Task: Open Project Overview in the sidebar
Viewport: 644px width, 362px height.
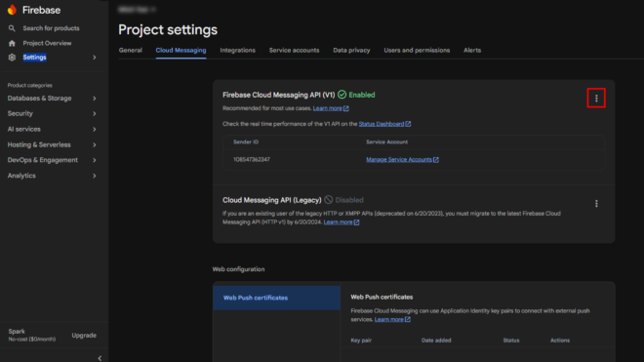Action: click(x=47, y=43)
